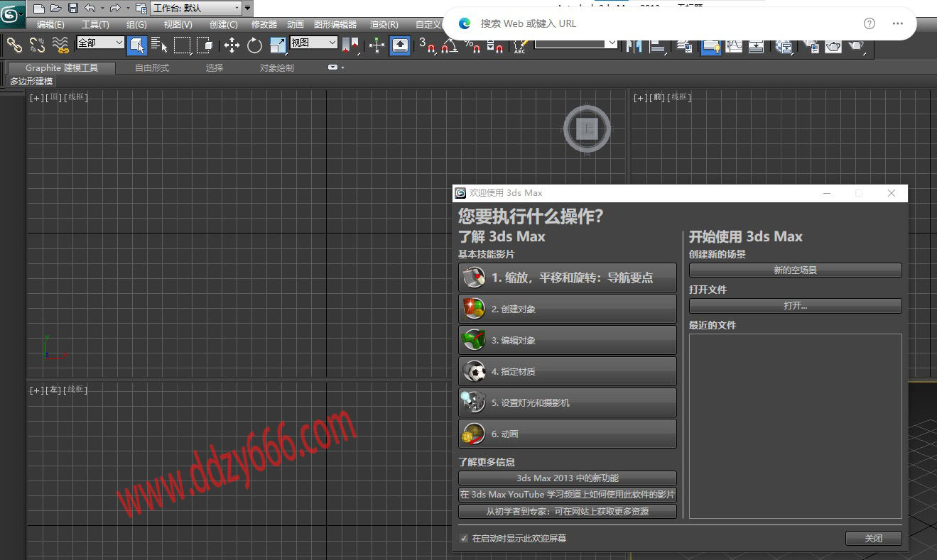Select the Unlink Selection tool
937x560 pixels.
[x=37, y=45]
